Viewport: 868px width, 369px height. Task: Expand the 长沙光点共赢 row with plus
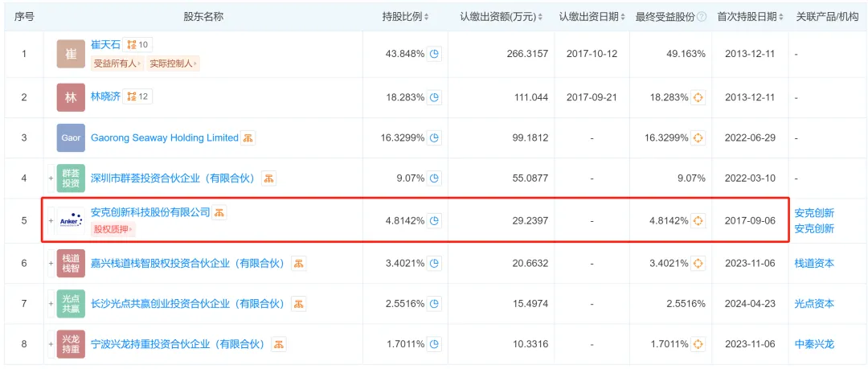[51, 304]
